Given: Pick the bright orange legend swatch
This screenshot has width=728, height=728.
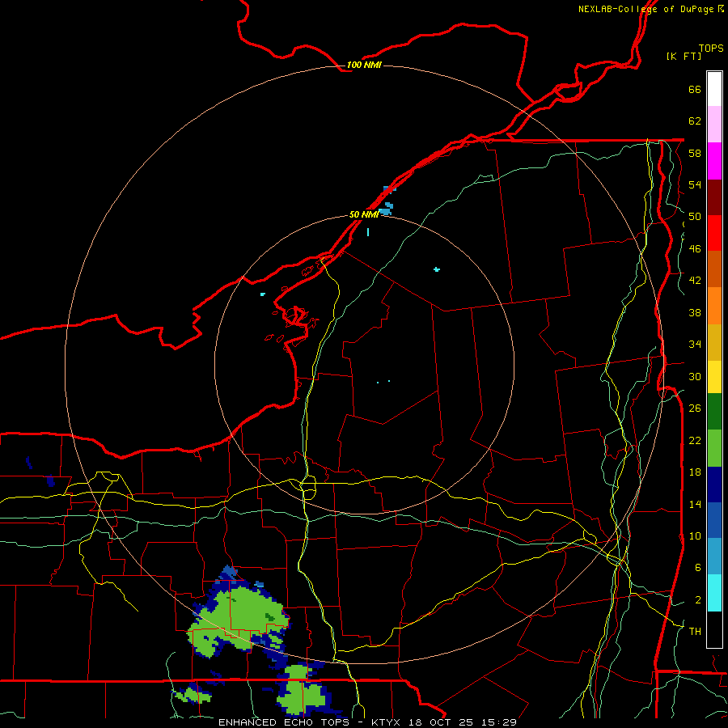Looking at the screenshot, I should pyautogui.click(x=714, y=306).
